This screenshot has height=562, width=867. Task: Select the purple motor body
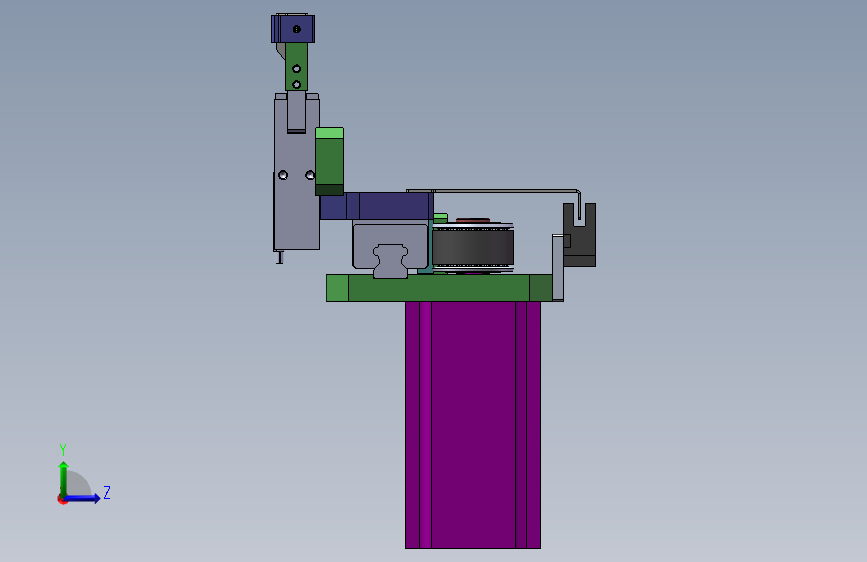click(x=473, y=425)
